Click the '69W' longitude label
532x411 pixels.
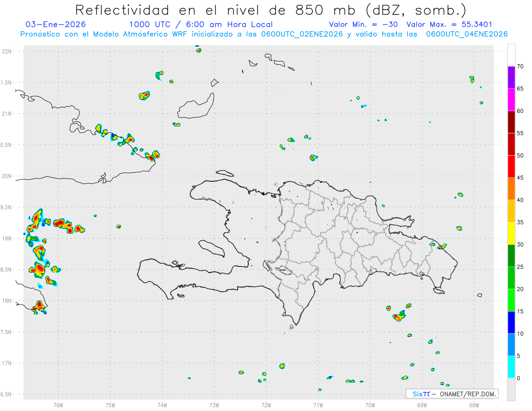tap(422, 405)
